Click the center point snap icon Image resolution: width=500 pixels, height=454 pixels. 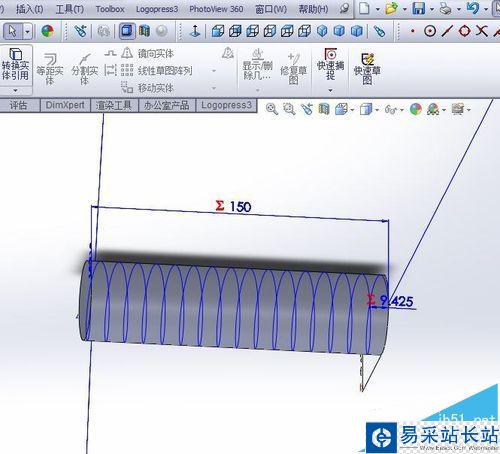click(x=430, y=32)
